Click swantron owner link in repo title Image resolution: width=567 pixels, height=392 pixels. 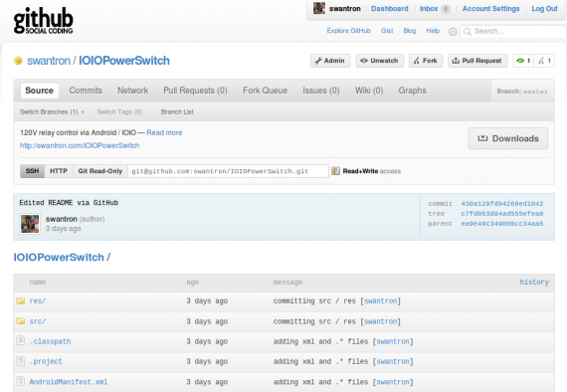49,61
